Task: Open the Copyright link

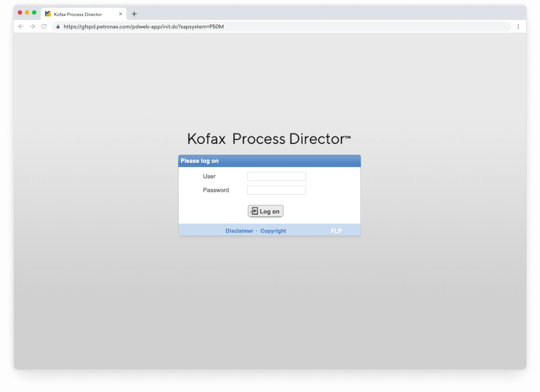Action: click(x=273, y=231)
